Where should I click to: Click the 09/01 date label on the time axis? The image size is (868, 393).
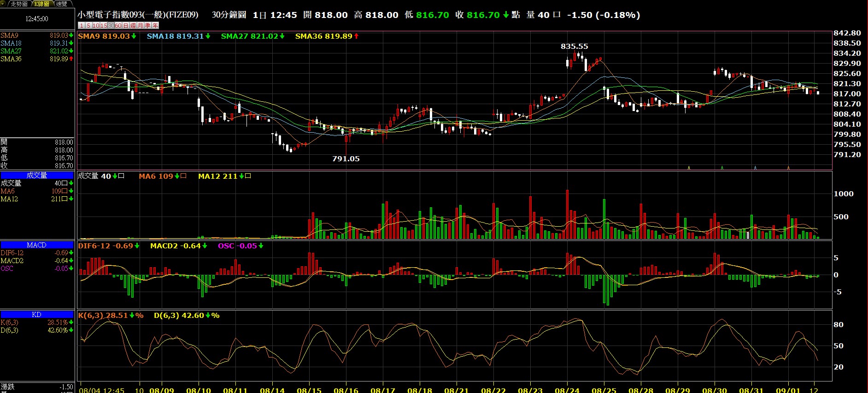pyautogui.click(x=788, y=390)
